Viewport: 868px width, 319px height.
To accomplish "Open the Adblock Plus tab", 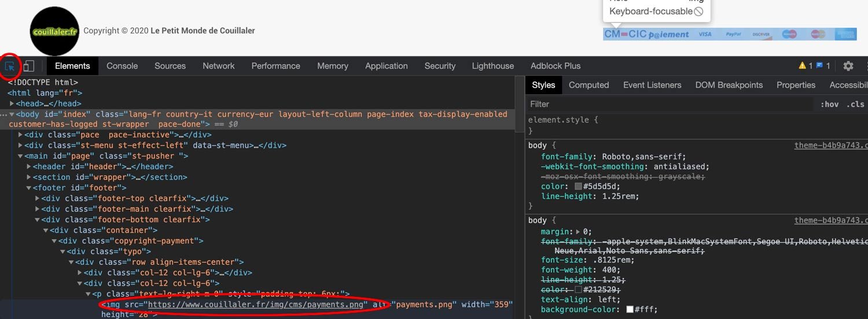I will (x=556, y=66).
